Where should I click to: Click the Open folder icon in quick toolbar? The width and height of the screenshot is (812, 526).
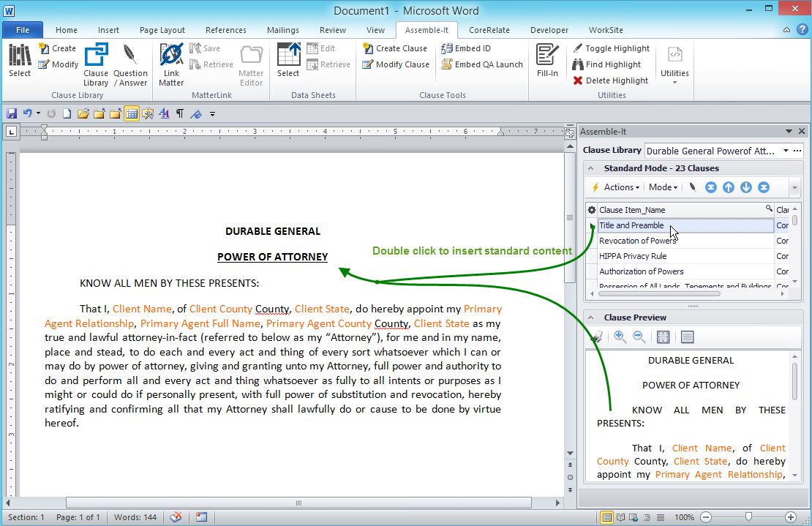click(x=83, y=113)
